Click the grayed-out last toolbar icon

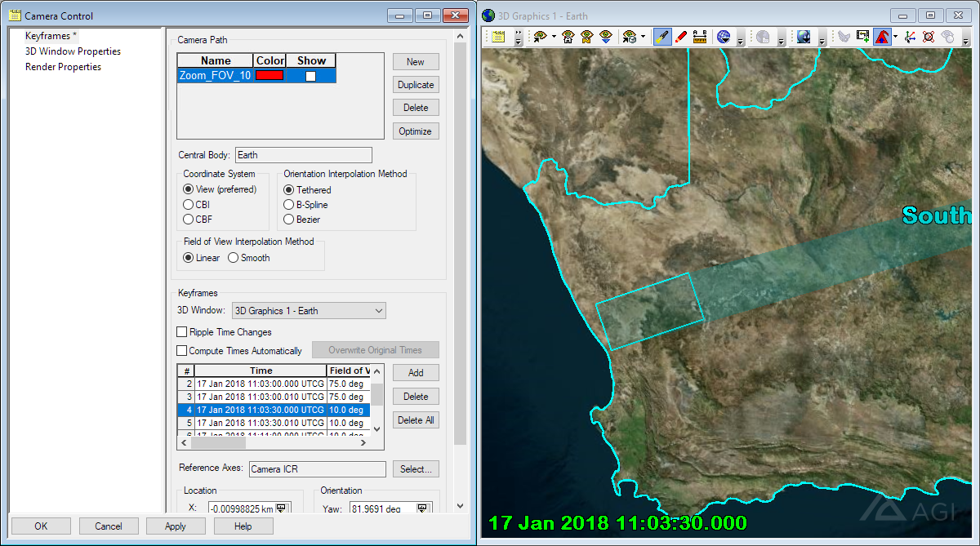pos(947,37)
